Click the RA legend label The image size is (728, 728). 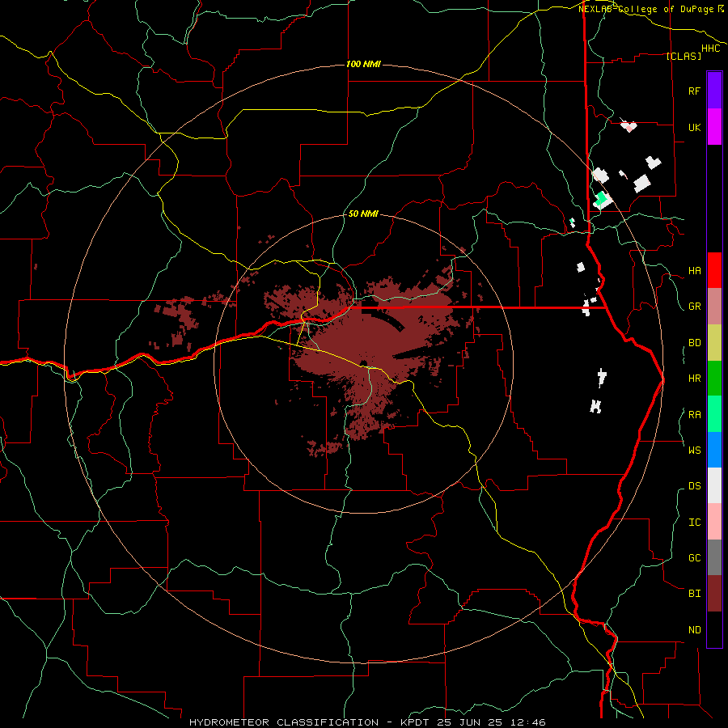click(694, 415)
